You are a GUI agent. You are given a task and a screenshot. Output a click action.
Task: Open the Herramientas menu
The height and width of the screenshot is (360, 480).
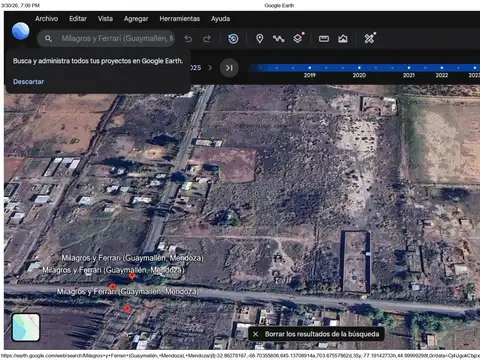pos(180,19)
